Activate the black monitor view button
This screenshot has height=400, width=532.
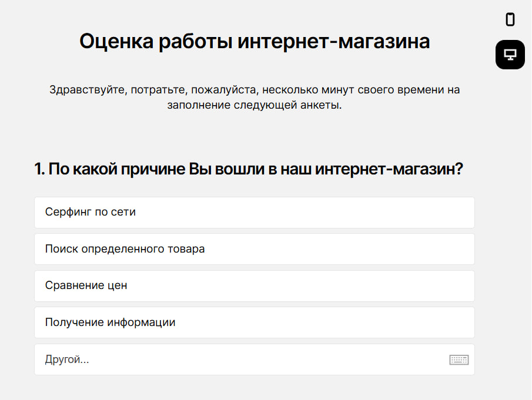pos(510,55)
